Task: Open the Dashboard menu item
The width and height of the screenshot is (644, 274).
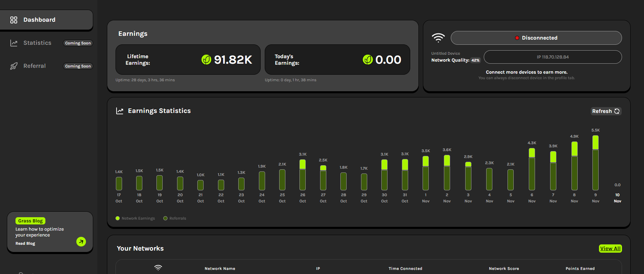Action: coord(39,20)
